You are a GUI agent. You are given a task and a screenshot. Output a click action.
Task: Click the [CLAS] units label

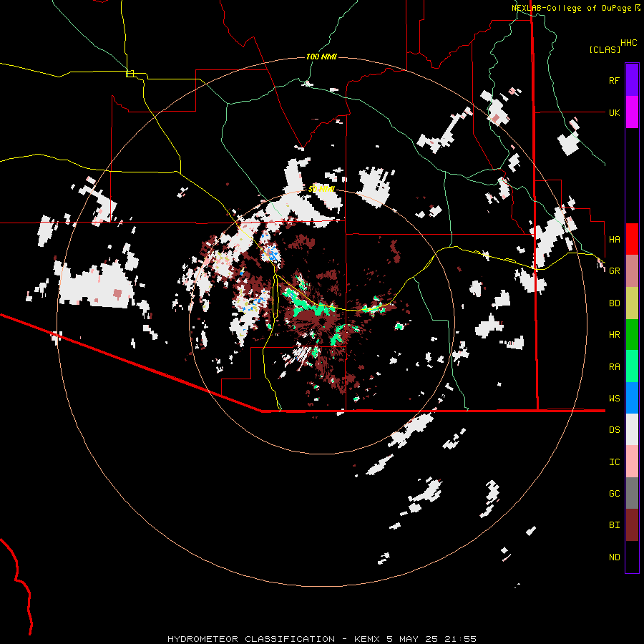tap(605, 50)
